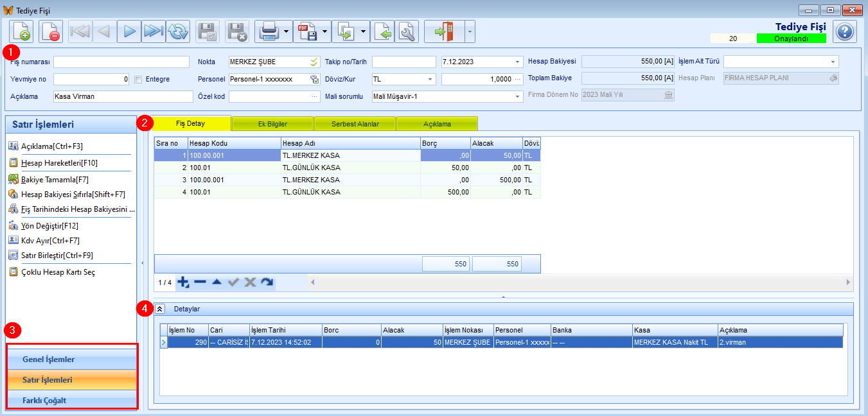Click the Genel İşlemler panel button
The height and width of the screenshot is (416, 868).
click(x=71, y=360)
